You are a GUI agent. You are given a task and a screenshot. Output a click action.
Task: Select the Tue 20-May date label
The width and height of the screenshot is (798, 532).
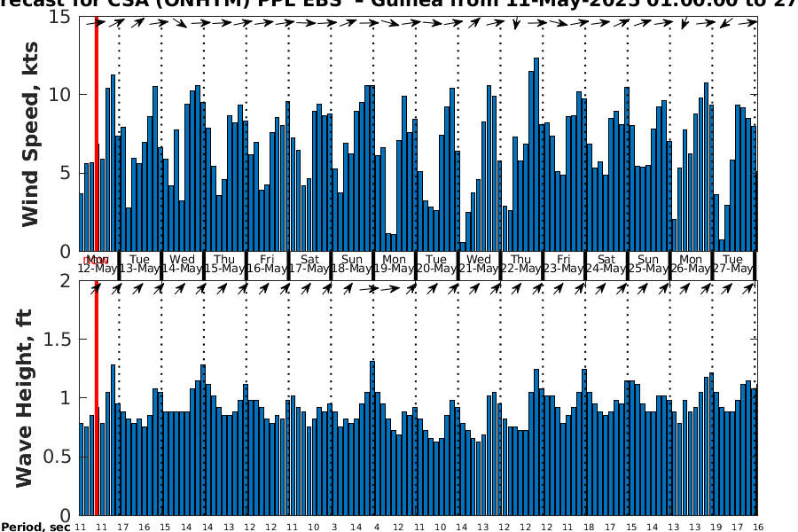[x=436, y=263]
